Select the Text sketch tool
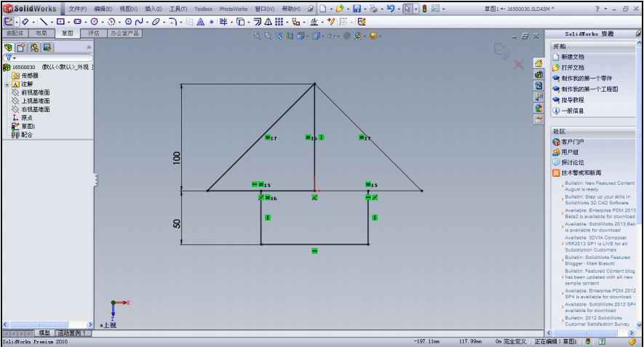 coord(200,22)
